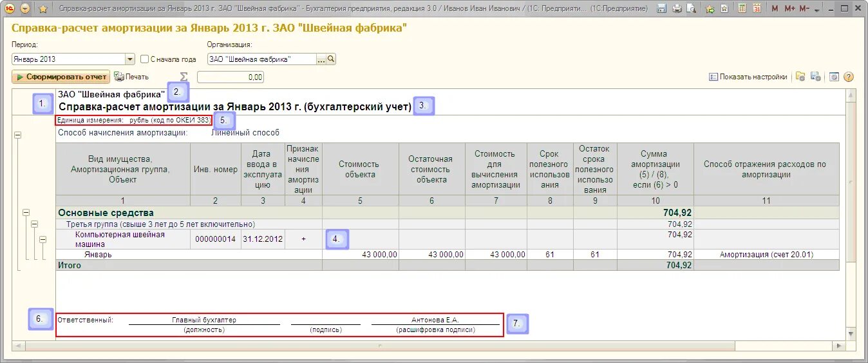
Task: Select the 'Основные средства' row label
Action: click(106, 213)
